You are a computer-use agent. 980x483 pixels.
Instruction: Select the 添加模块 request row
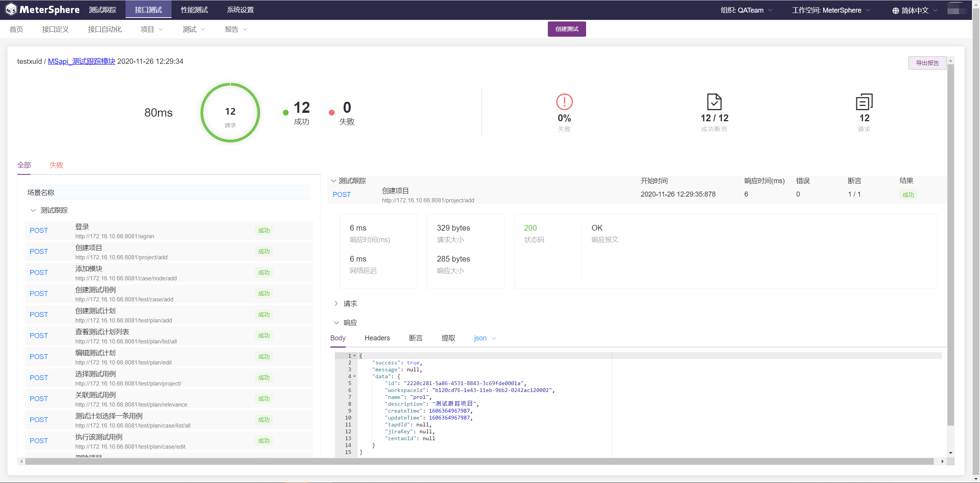tap(169, 273)
